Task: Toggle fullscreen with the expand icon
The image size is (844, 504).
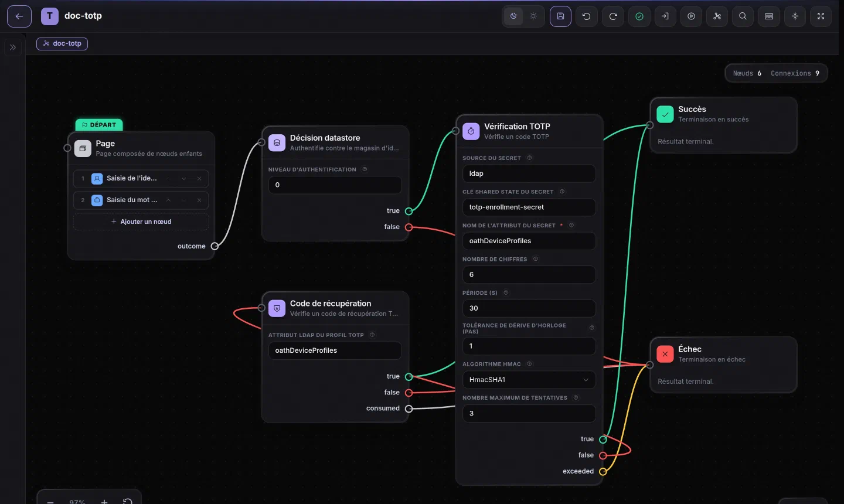Action: pos(821,16)
